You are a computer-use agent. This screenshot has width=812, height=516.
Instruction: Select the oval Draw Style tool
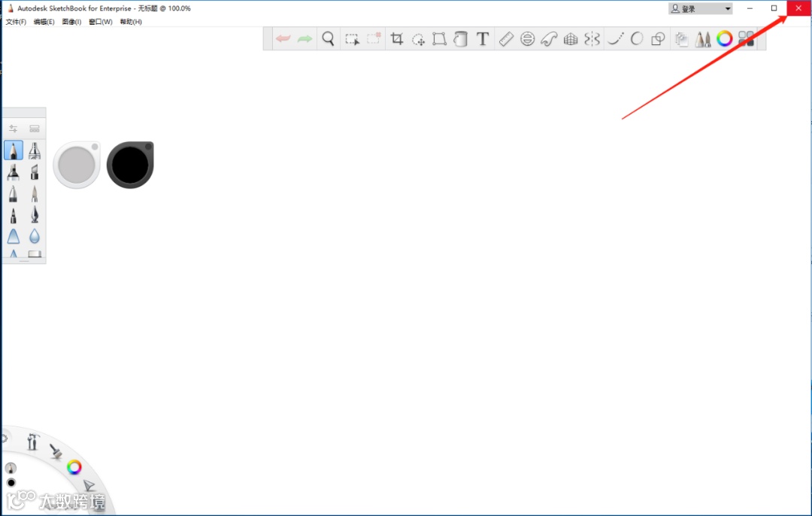coord(637,39)
